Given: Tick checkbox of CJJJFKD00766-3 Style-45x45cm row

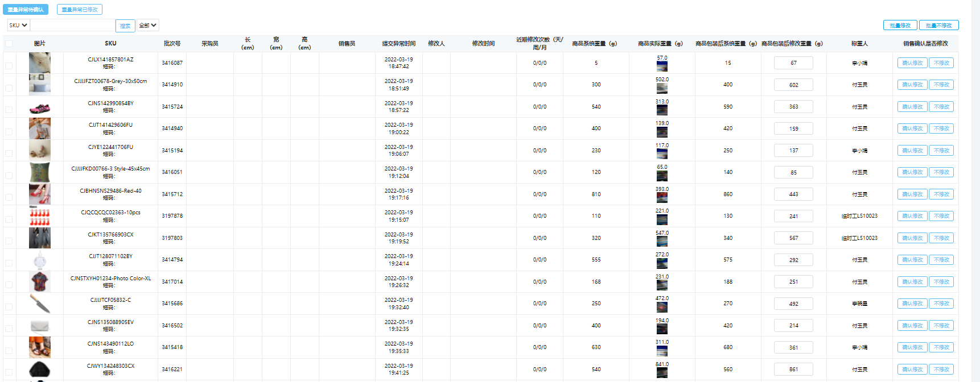Looking at the screenshot, I should (9, 176).
